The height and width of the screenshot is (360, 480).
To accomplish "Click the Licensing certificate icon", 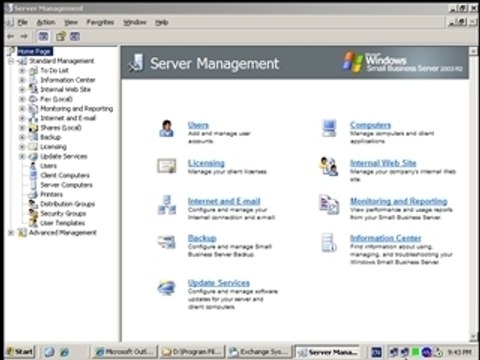I will (x=167, y=166).
